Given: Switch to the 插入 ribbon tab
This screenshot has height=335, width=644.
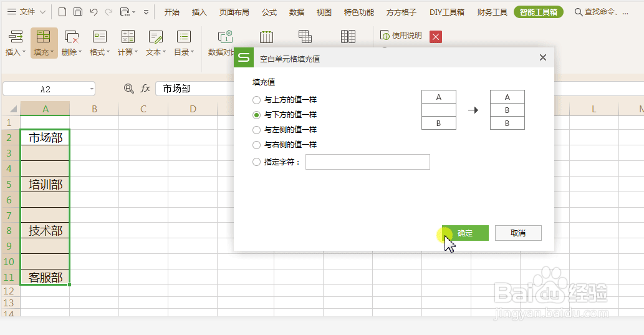Looking at the screenshot, I should coord(199,12).
